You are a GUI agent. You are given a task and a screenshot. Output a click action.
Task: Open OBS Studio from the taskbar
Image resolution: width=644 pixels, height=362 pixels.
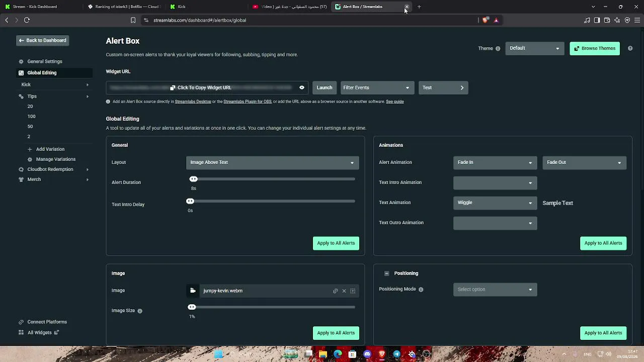click(427, 354)
